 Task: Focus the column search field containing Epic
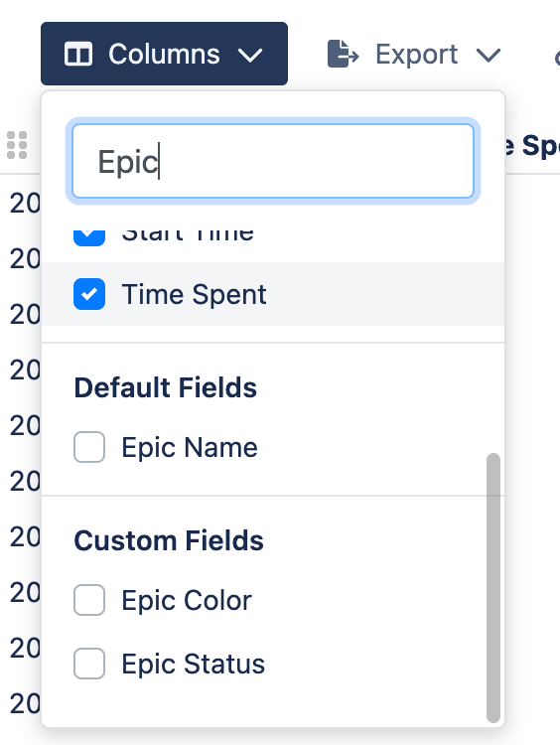[x=273, y=161]
